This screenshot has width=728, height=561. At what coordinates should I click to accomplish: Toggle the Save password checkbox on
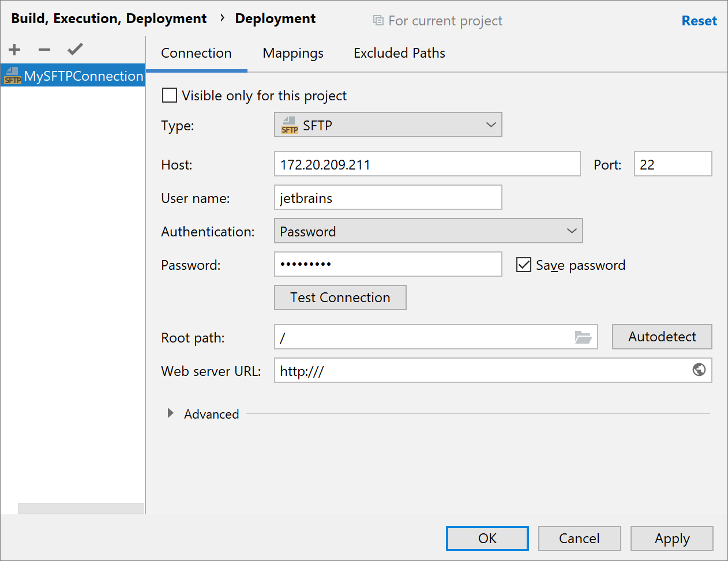[523, 265]
